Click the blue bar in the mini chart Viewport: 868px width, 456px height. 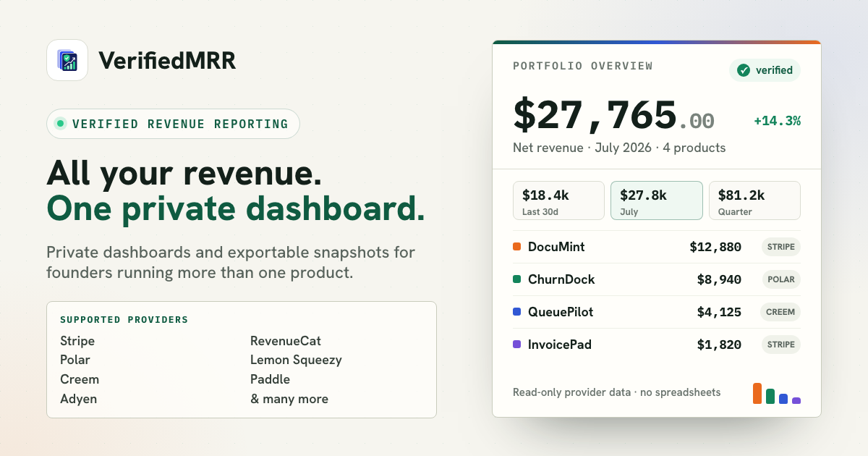click(x=783, y=399)
